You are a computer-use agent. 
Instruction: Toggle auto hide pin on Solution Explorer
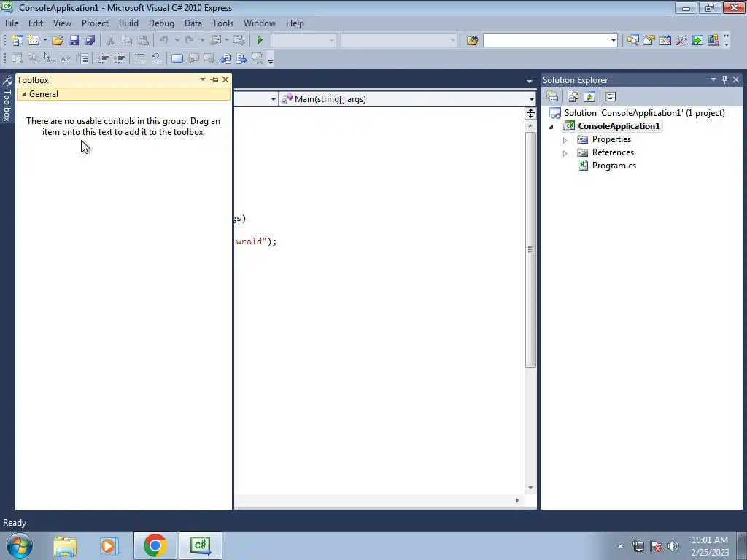pos(724,79)
